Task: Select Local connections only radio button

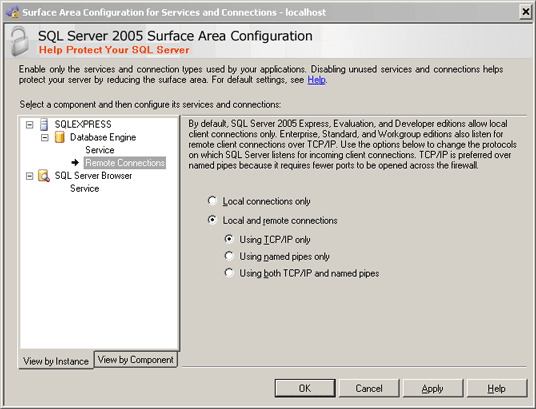Action: click(x=212, y=201)
